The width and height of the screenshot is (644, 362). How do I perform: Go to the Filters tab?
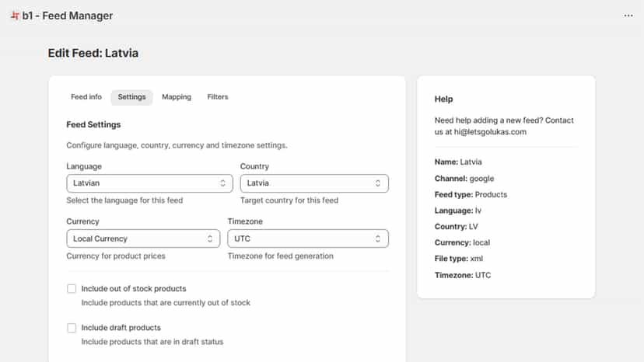click(217, 97)
